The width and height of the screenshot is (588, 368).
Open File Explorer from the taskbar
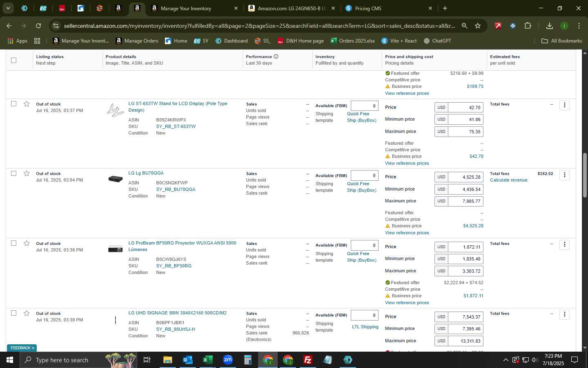coord(167,360)
